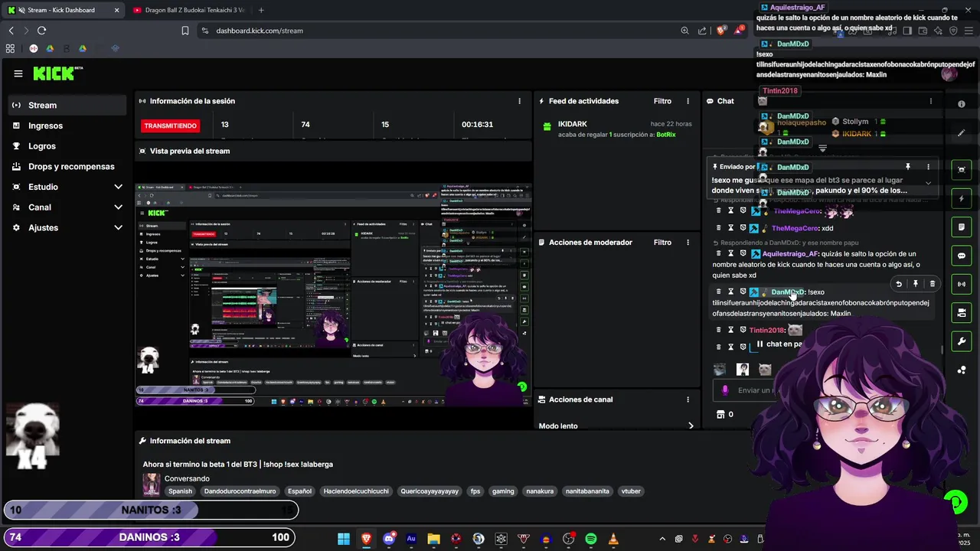This screenshot has width=980, height=551.
Task: Click the NANITOS goal progress bar
Action: [151, 510]
